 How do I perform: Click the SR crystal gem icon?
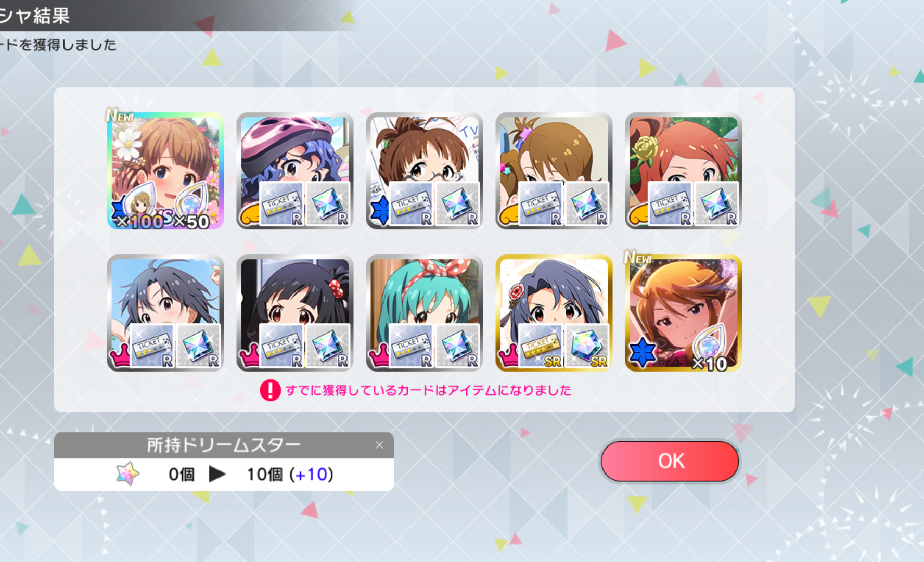(x=587, y=346)
